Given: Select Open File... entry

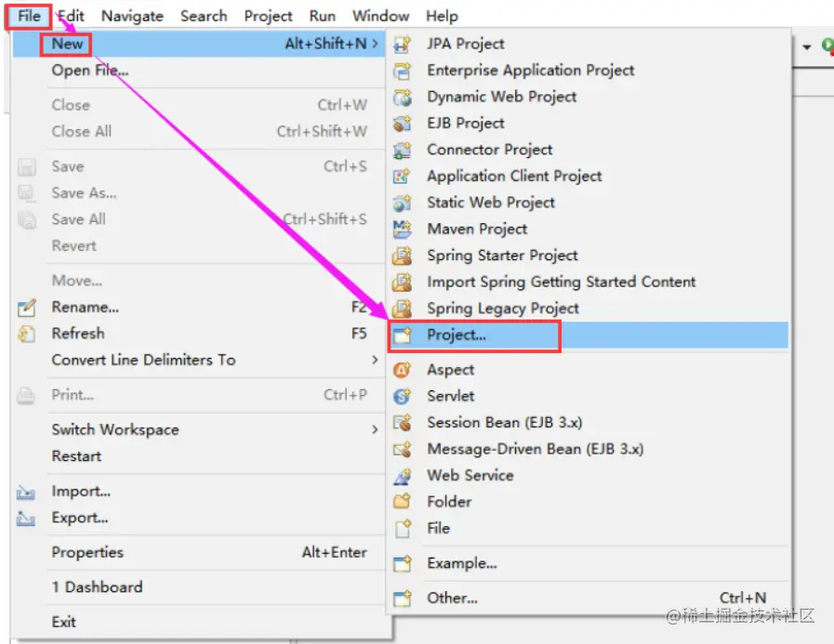Looking at the screenshot, I should (198, 71).
